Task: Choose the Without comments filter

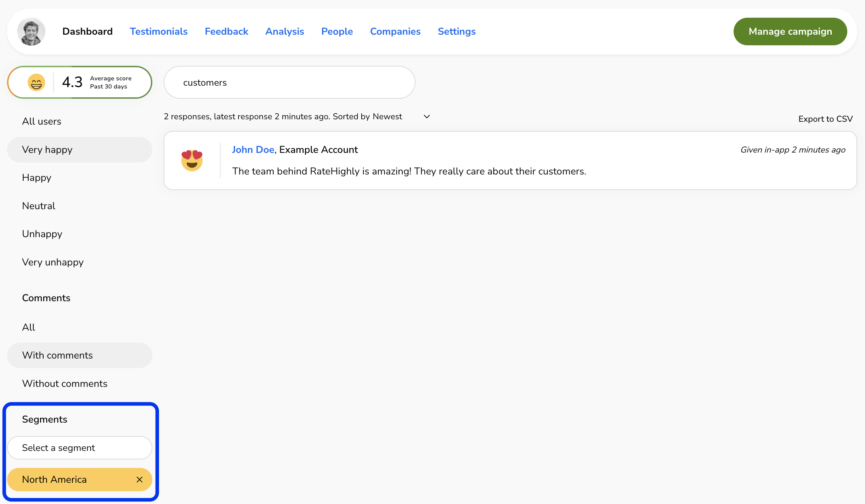Action: (64, 384)
